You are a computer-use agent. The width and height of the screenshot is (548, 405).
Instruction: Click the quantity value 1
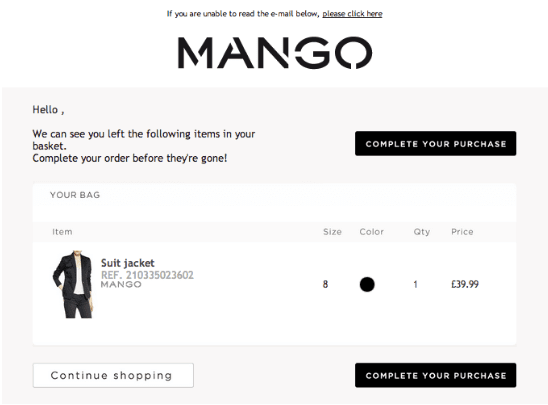(416, 284)
